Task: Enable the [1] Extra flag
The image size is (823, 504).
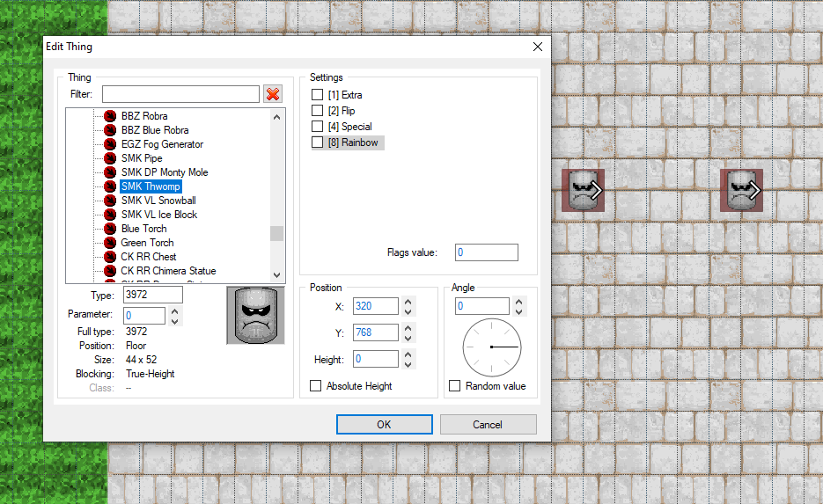Action: click(317, 95)
